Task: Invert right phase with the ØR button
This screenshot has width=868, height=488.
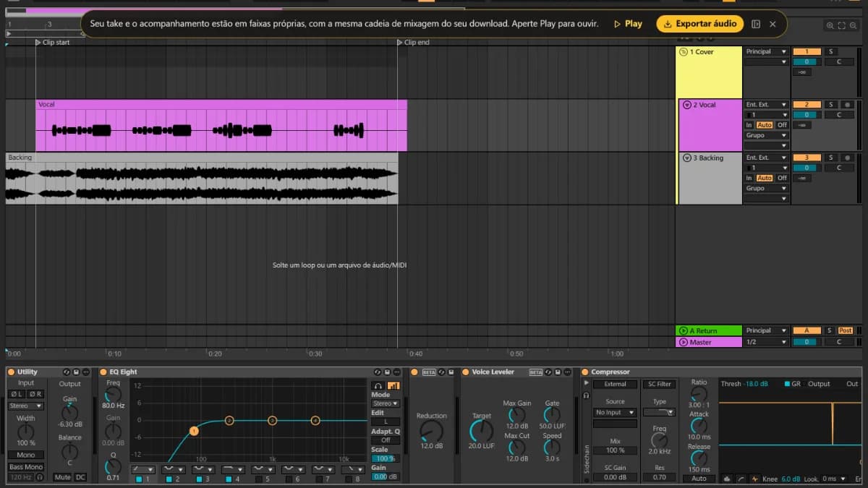Action: tap(35, 393)
